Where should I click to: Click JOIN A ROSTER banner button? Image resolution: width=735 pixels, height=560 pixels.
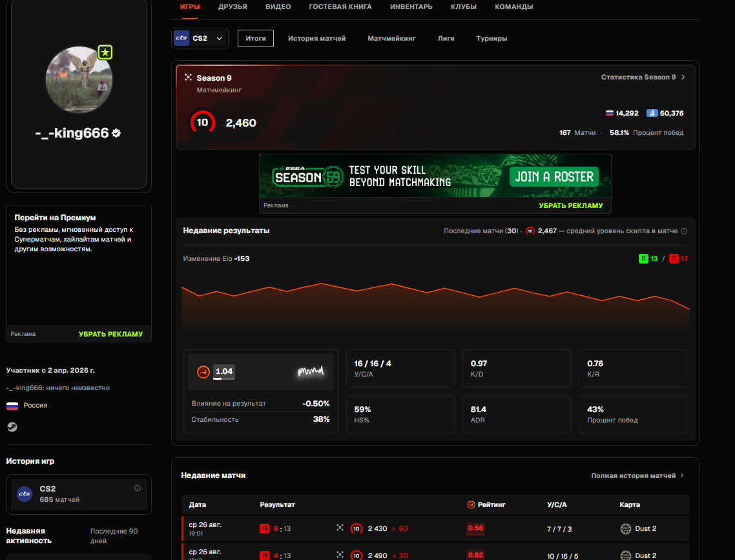coord(554,177)
